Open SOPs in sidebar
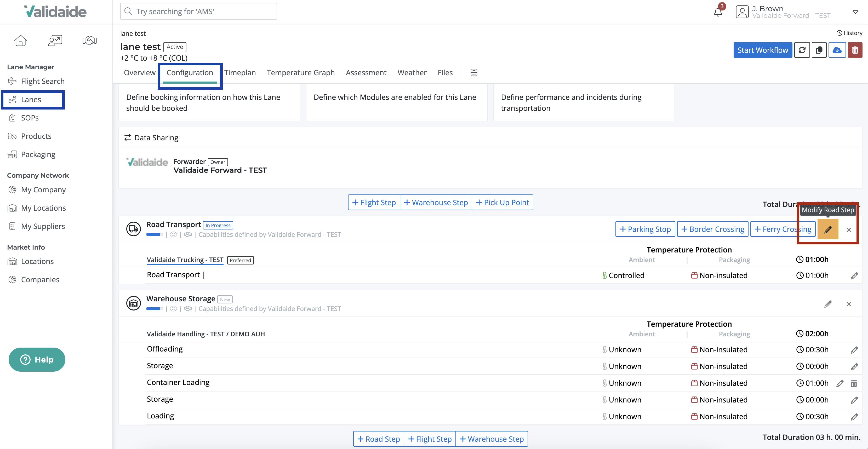 [x=23, y=118]
